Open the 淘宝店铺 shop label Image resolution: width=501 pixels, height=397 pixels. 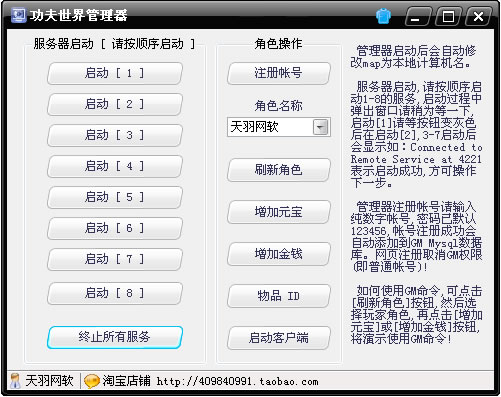click(x=126, y=381)
